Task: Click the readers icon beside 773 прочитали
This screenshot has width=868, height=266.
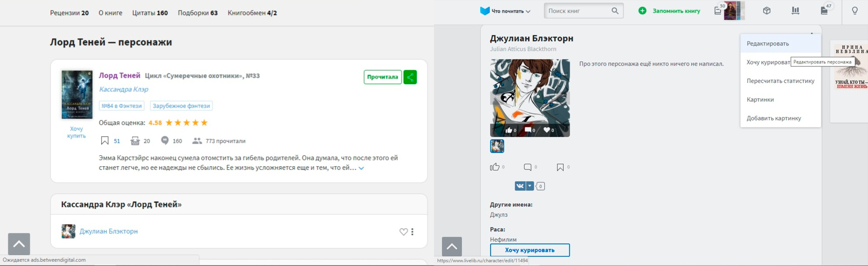Action: click(197, 141)
